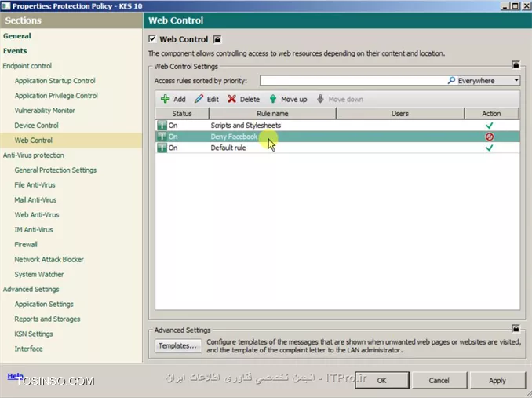Open the General section
Screen dimensions: 532x398
click(x=17, y=36)
